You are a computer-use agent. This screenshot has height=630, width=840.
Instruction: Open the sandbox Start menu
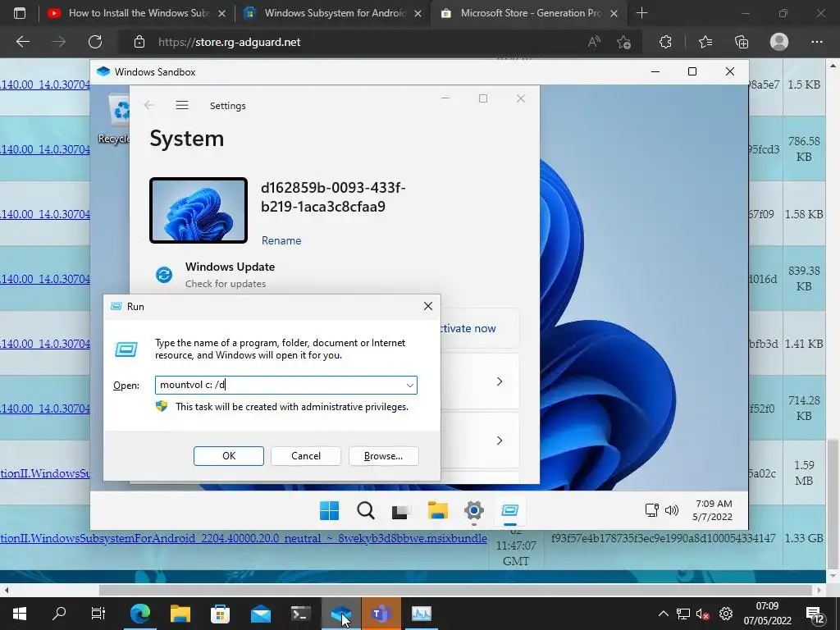pos(329,510)
